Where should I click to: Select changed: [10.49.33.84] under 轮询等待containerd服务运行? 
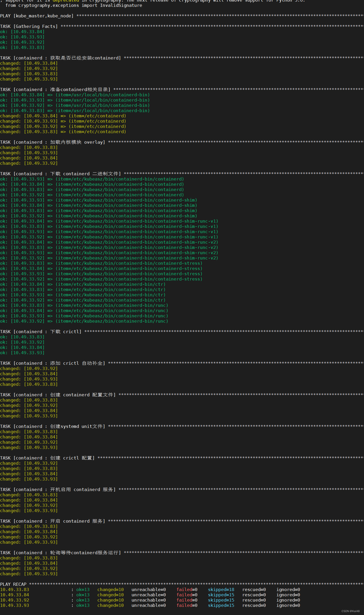pos(29,563)
